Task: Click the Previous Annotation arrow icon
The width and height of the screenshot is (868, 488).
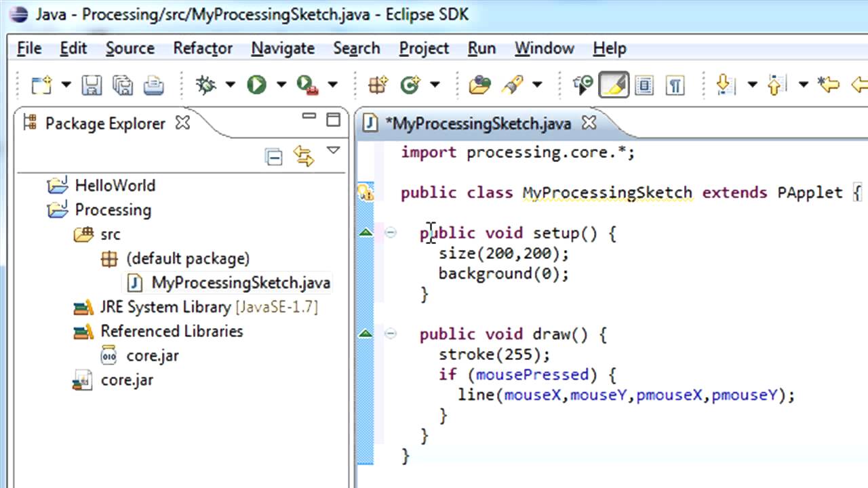Action: (777, 85)
